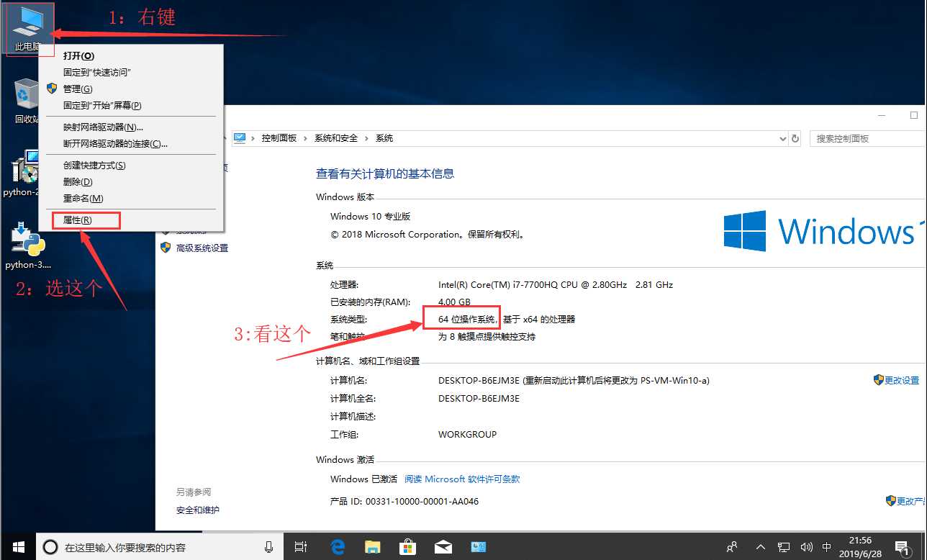Choose 重命名(M) from the context menu
This screenshot has height=560, width=927.
click(x=130, y=198)
